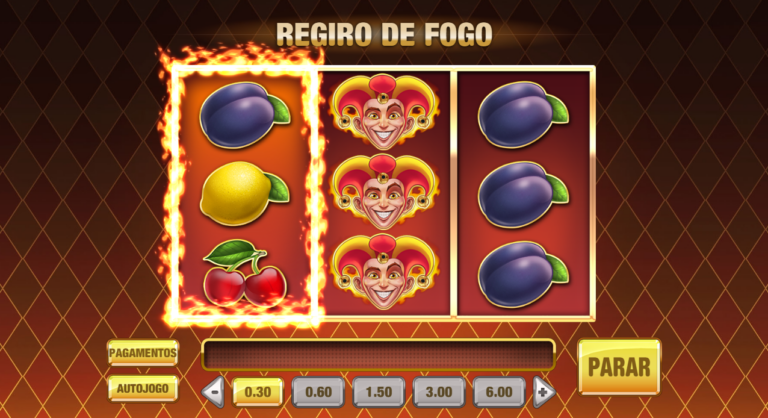
Task: Select the 0.30 bet value
Action: tap(258, 392)
